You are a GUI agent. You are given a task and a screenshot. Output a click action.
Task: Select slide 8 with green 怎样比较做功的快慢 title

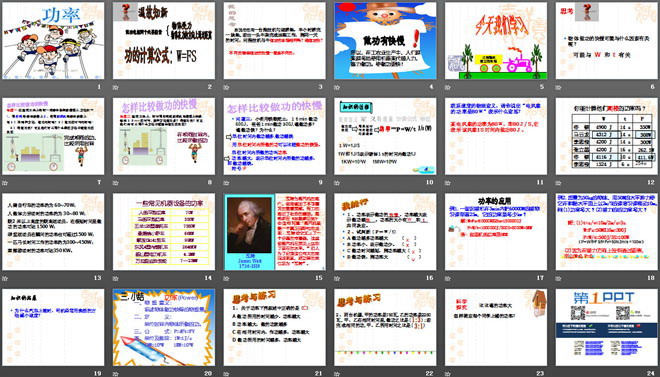point(164,136)
